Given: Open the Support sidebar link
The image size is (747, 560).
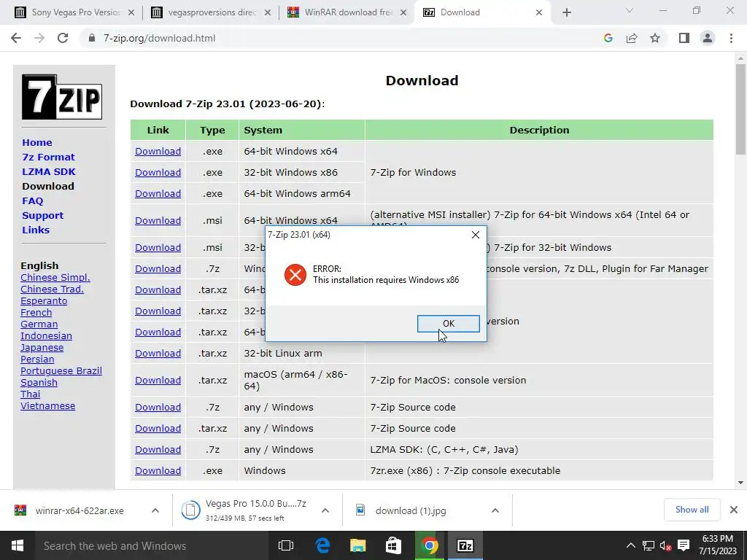Looking at the screenshot, I should pyautogui.click(x=42, y=215).
